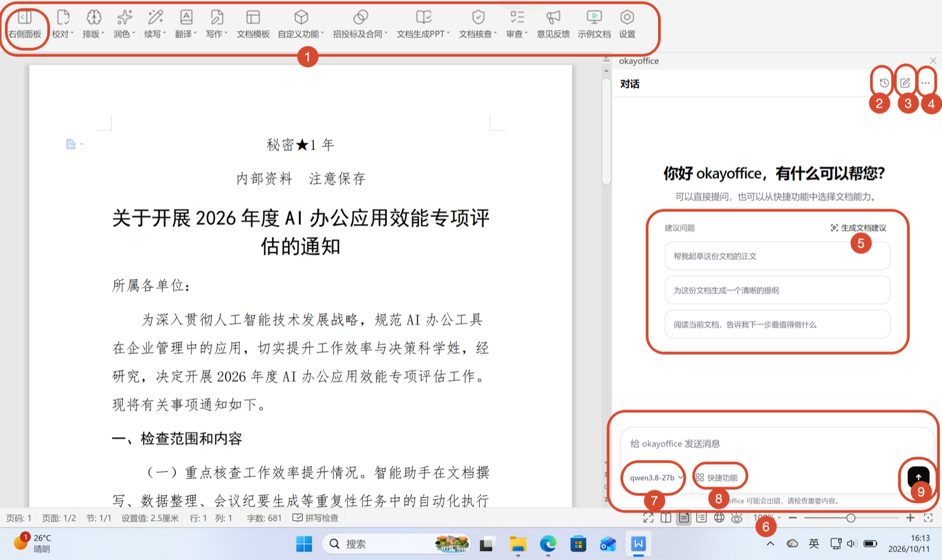Image resolution: width=942 pixels, height=560 pixels.
Task: Open the more options ellipsis menu
Action: 926,83
